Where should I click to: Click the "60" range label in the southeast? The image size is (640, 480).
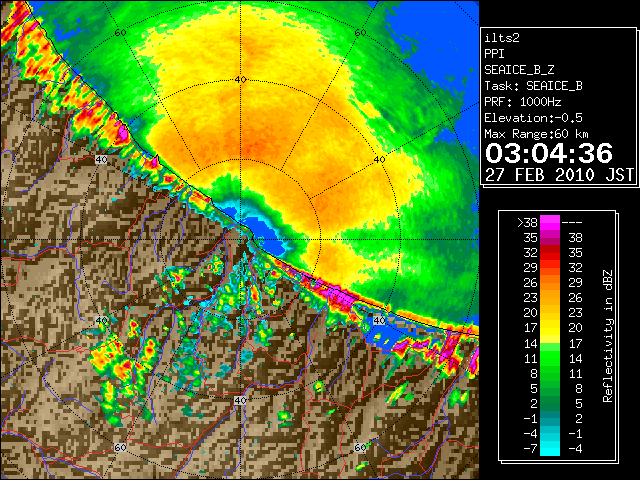pos(360,448)
